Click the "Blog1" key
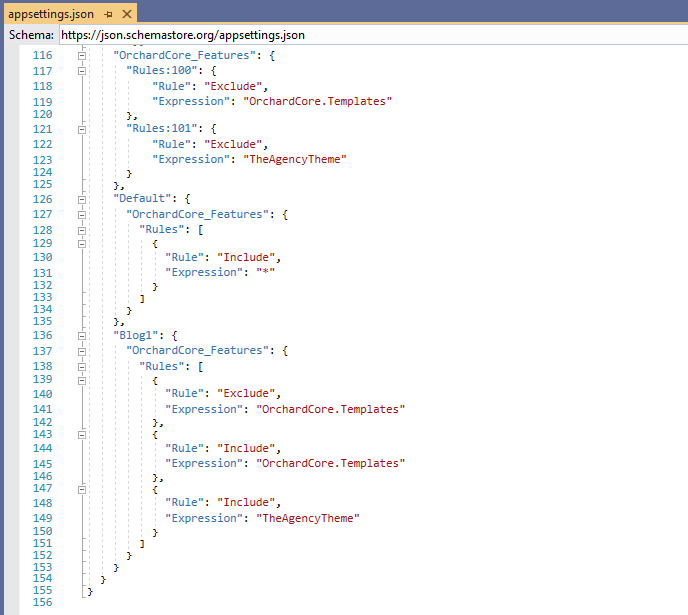688x615 pixels. click(x=136, y=336)
